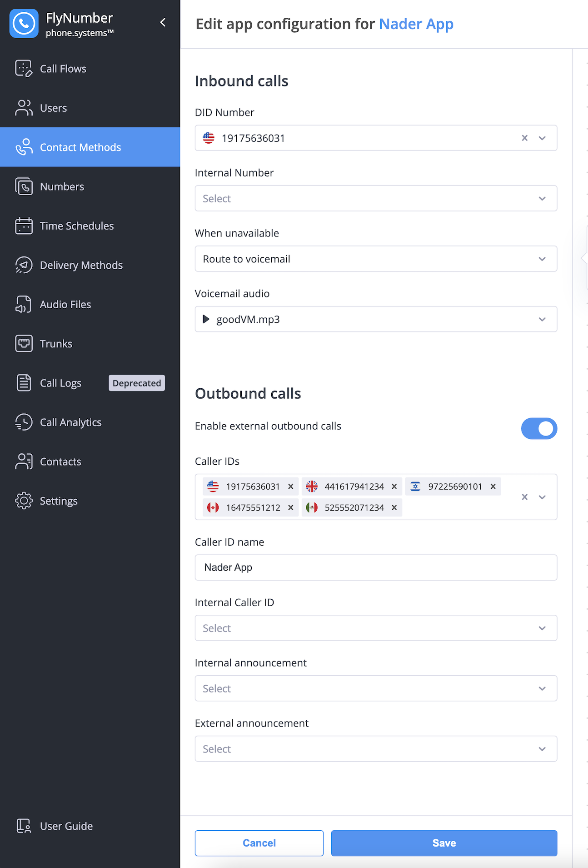The height and width of the screenshot is (868, 588).
Task: Open Call Analytics menu item
Action: tap(90, 422)
